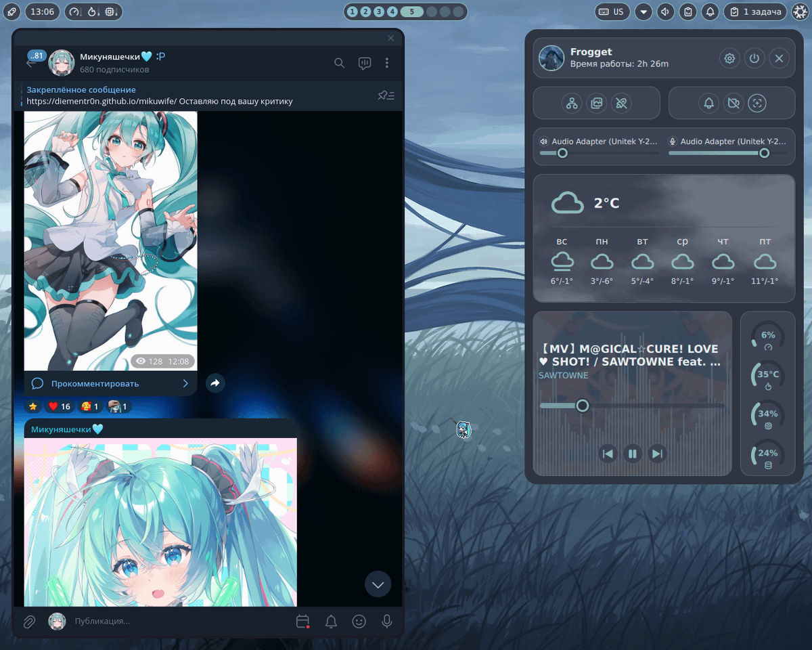Pause the playing SAWTOWNE track
812x650 pixels.
pos(633,454)
